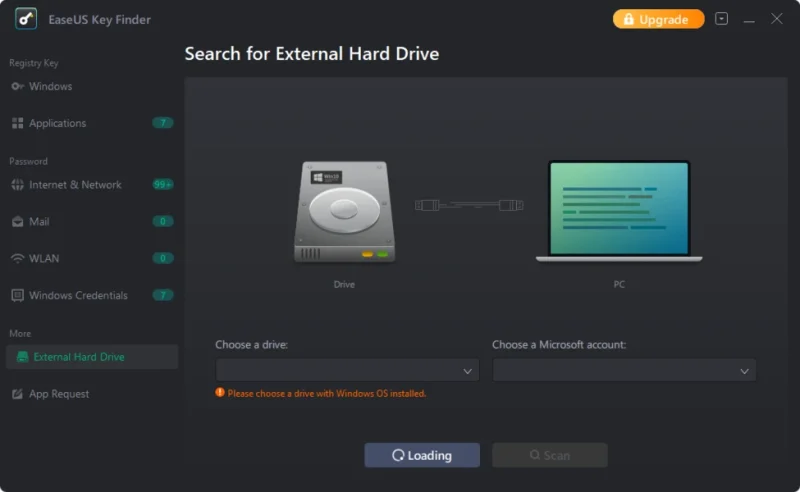Click the hard drive illustration
Image resolution: width=800 pixels, height=492 pixels.
coord(344,212)
